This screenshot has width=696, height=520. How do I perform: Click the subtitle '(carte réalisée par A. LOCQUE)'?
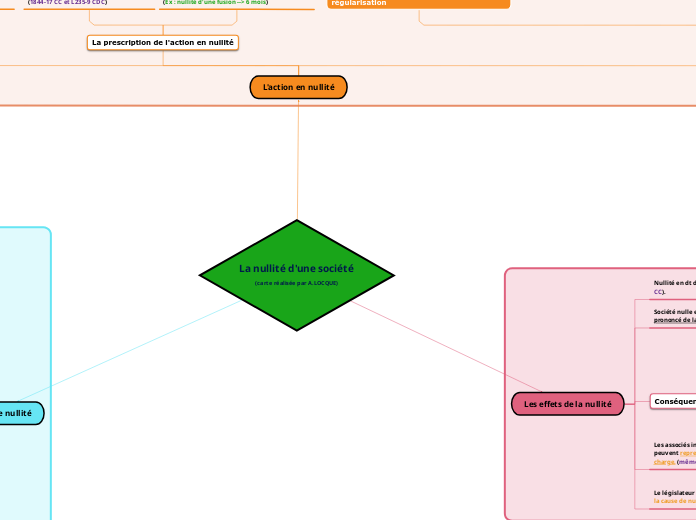point(297,283)
